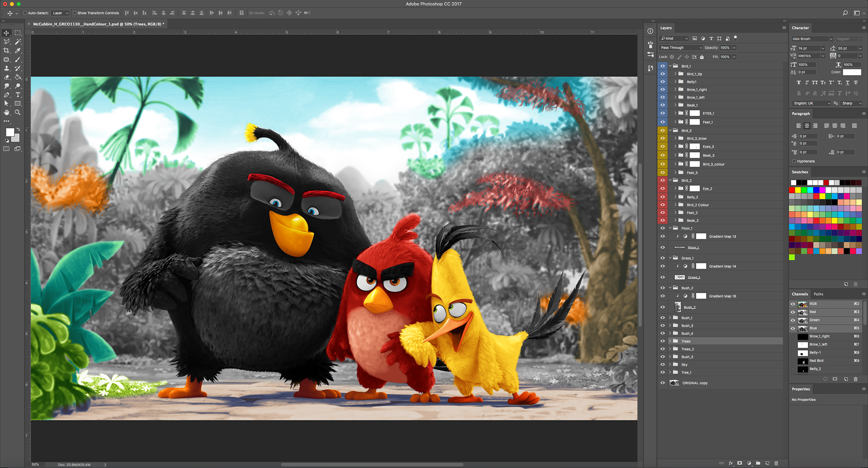Expand the Trees_2 group

click(670, 349)
